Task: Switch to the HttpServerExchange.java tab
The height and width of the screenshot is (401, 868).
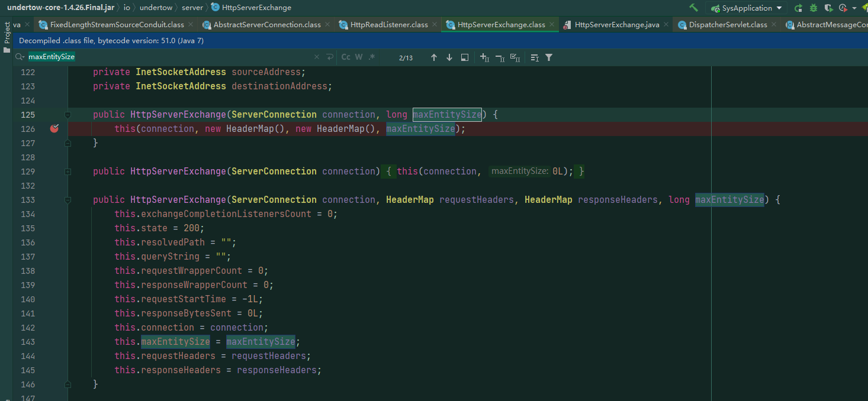Action: (617, 25)
